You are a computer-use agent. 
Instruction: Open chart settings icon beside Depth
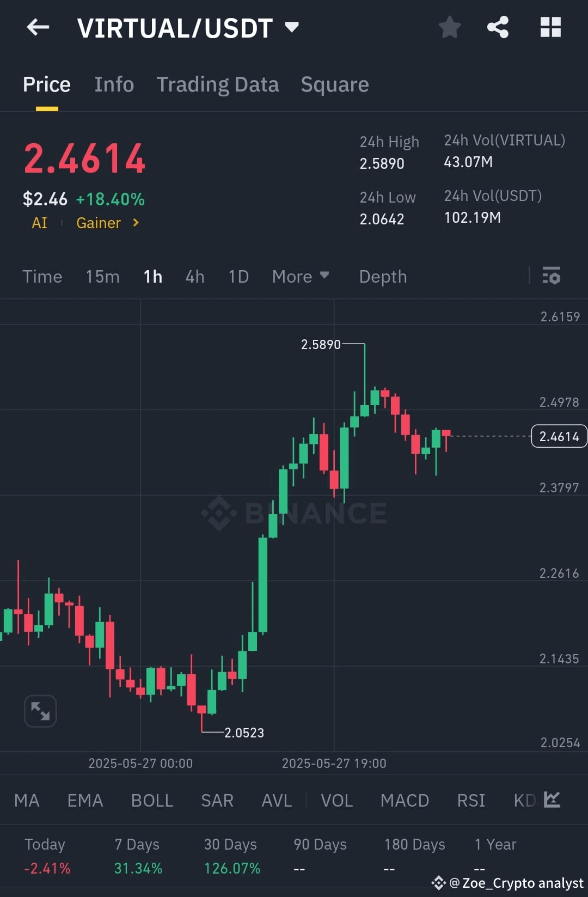(552, 277)
